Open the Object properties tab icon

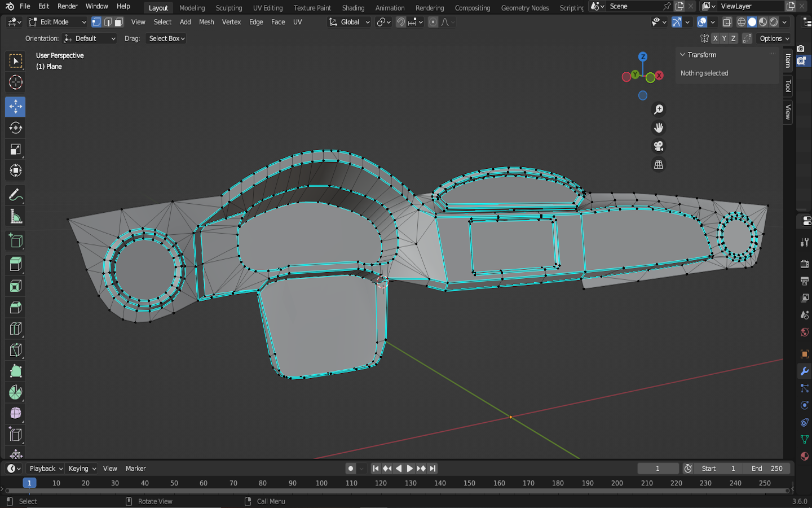[805, 354]
